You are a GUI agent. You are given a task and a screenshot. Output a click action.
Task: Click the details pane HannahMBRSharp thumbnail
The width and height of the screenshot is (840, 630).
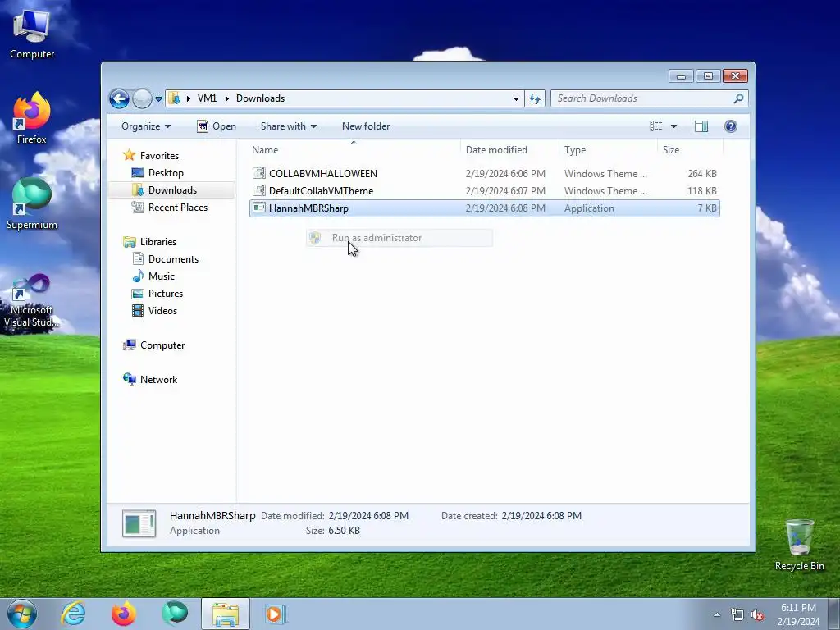click(139, 523)
